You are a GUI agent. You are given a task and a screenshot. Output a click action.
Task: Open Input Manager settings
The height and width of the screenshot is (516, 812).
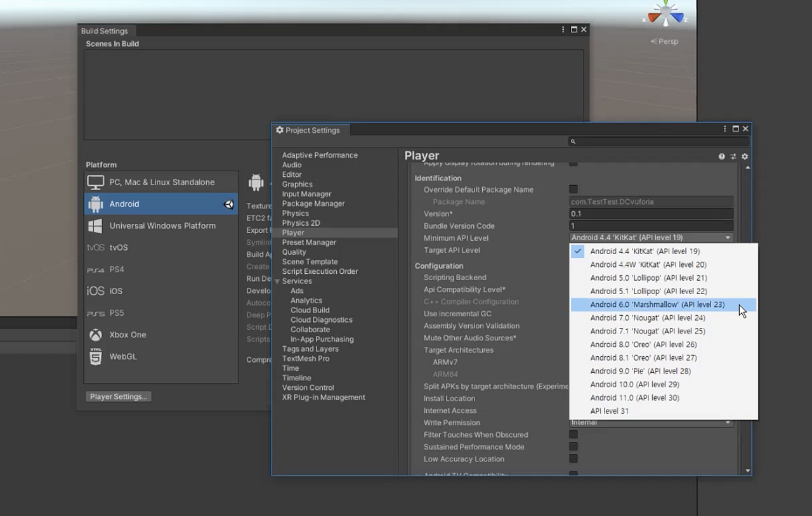307,194
